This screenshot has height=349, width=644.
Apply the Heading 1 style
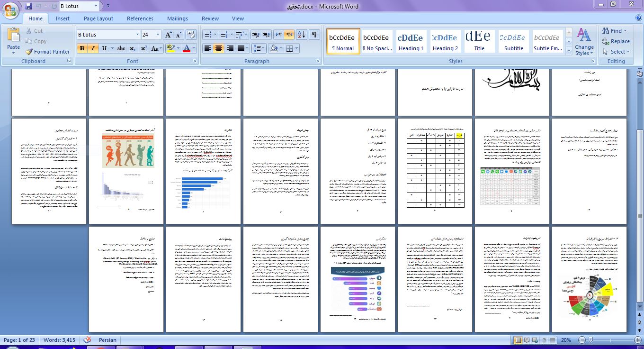click(411, 42)
